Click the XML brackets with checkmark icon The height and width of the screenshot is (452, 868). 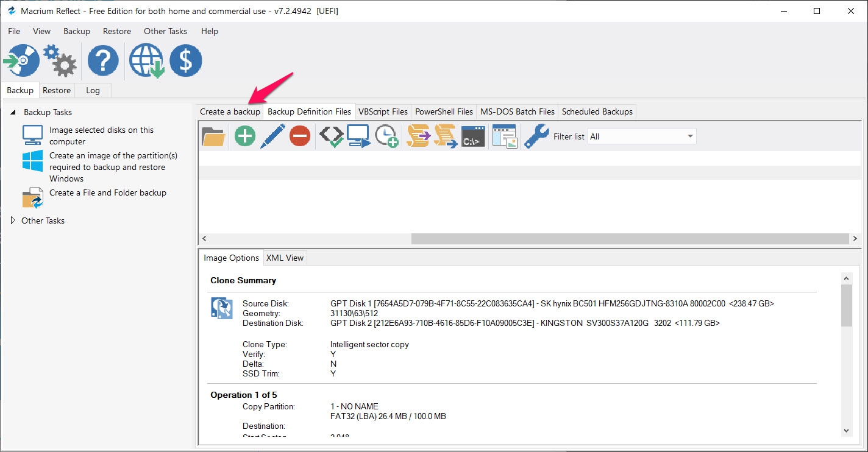pyautogui.click(x=331, y=136)
